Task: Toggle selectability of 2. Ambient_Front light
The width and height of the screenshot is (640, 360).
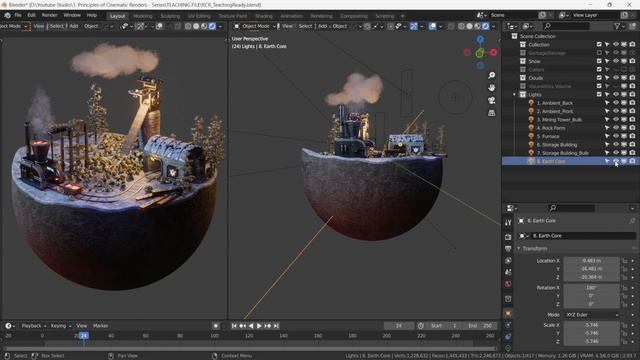Action: pyautogui.click(x=607, y=111)
